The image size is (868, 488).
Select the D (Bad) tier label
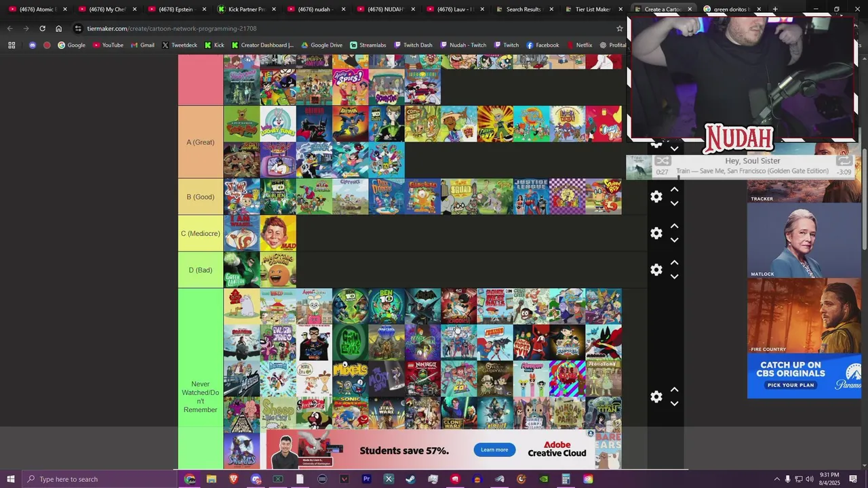tap(201, 270)
